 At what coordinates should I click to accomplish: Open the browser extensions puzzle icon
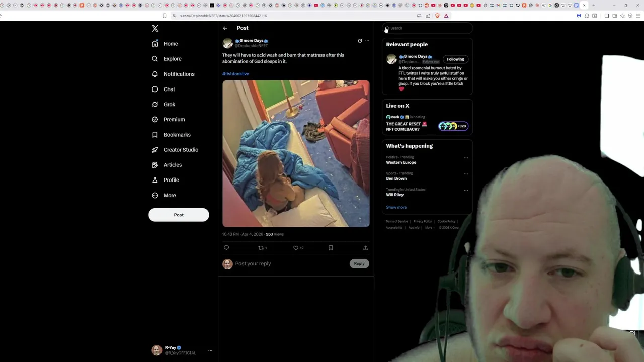tap(587, 16)
